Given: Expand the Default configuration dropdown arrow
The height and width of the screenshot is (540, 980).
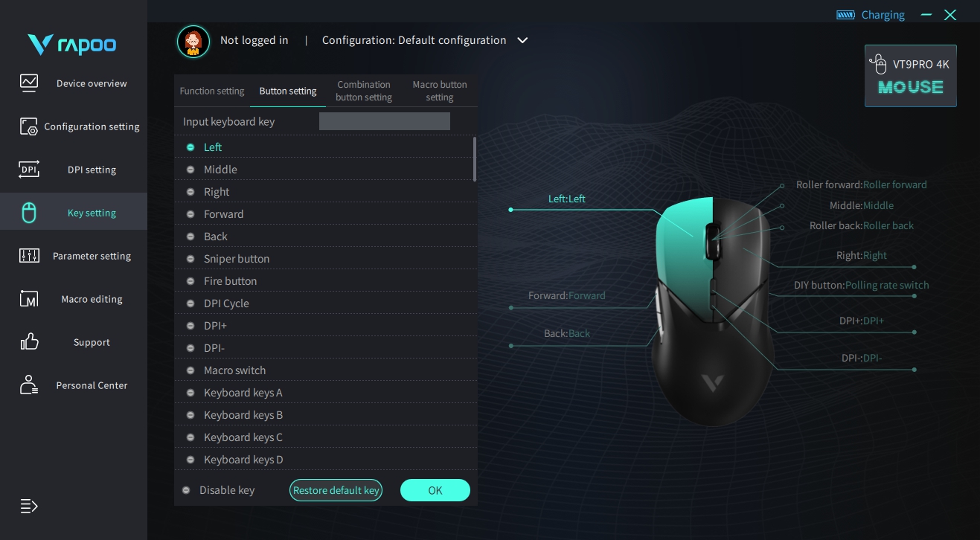Looking at the screenshot, I should pyautogui.click(x=522, y=40).
